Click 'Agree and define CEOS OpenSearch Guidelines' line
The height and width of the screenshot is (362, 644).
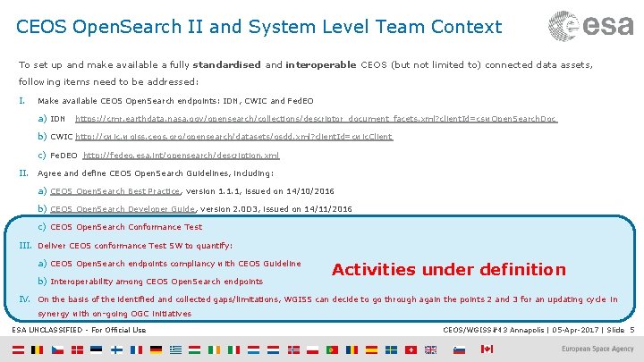tap(156, 173)
